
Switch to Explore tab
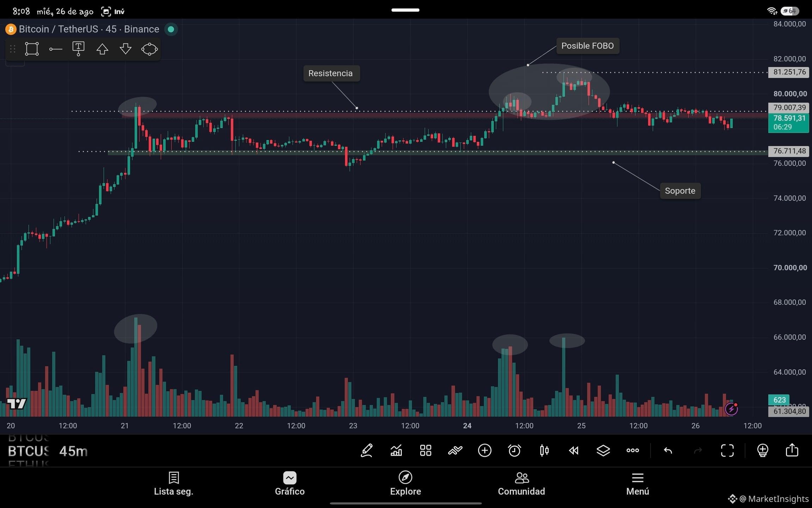[405, 484]
